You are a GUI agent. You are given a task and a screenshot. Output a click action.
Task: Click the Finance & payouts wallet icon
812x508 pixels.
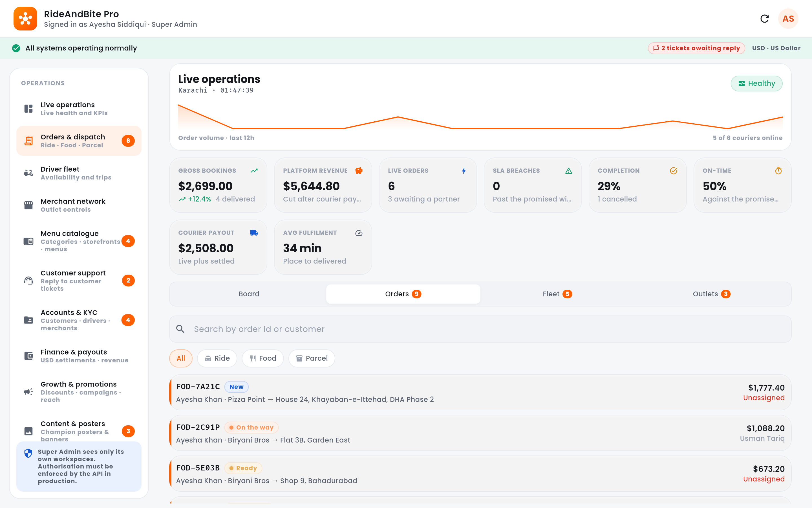click(x=28, y=356)
